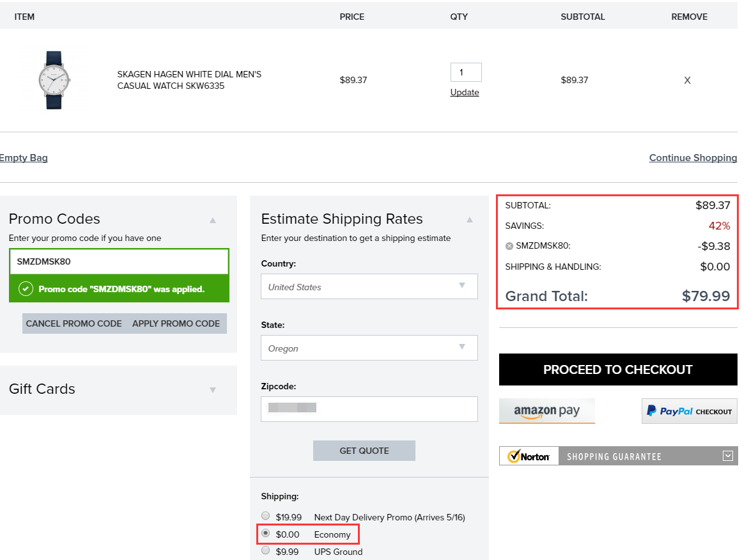Click the Gift Cards heading
This screenshot has width=742, height=560.
tap(42, 389)
